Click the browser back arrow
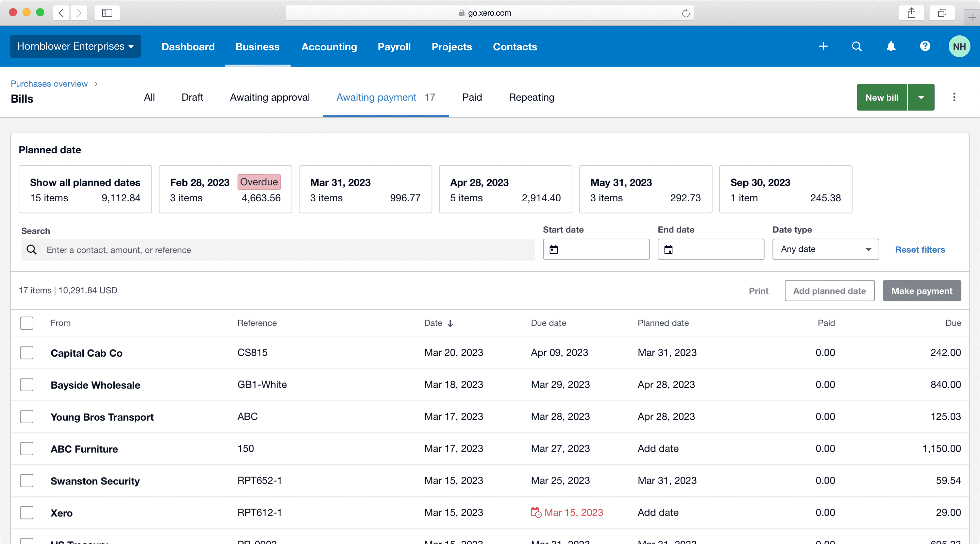 [61, 13]
